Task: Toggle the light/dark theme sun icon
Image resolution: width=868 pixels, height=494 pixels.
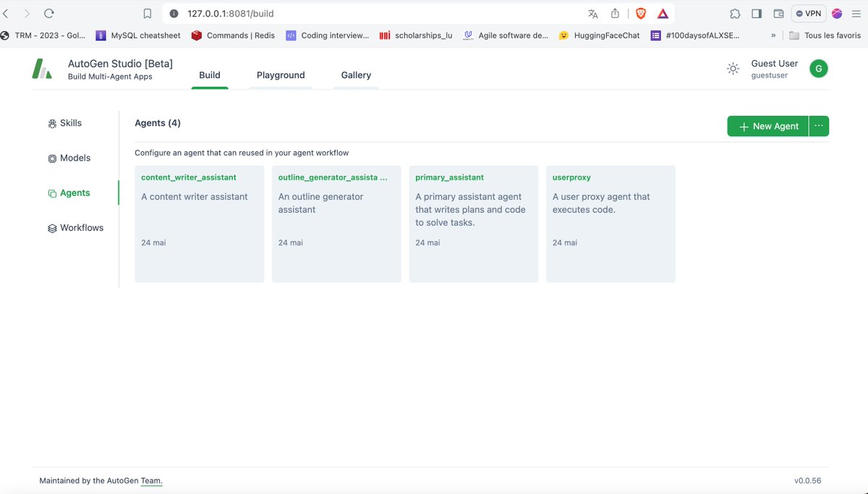Action: (733, 69)
